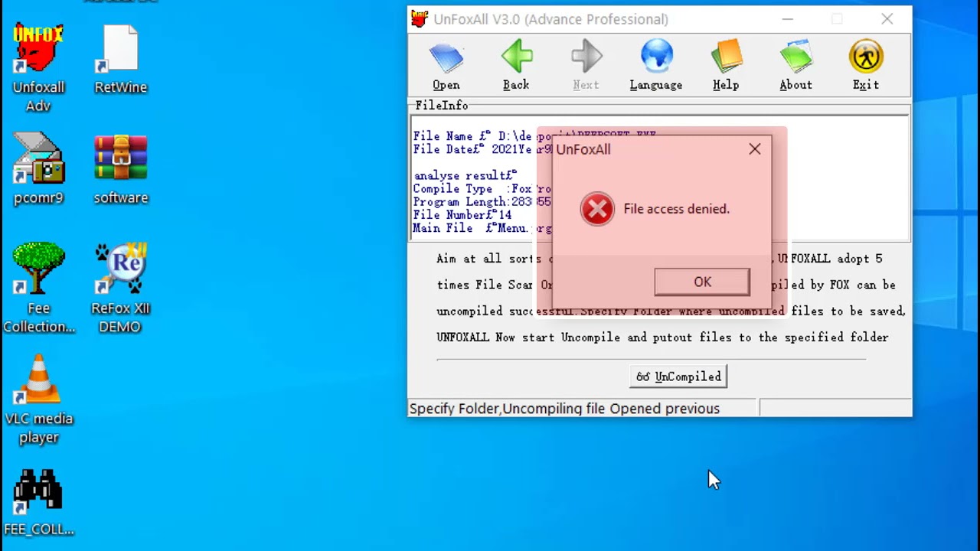Click the 'File Number' line in FileInfo
The width and height of the screenshot is (980, 551).
coord(462,215)
